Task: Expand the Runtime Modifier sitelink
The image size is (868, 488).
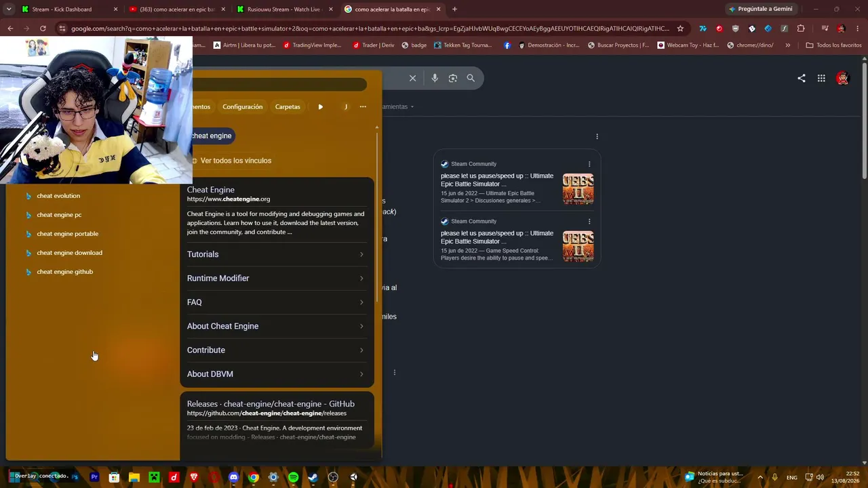Action: coord(276,278)
